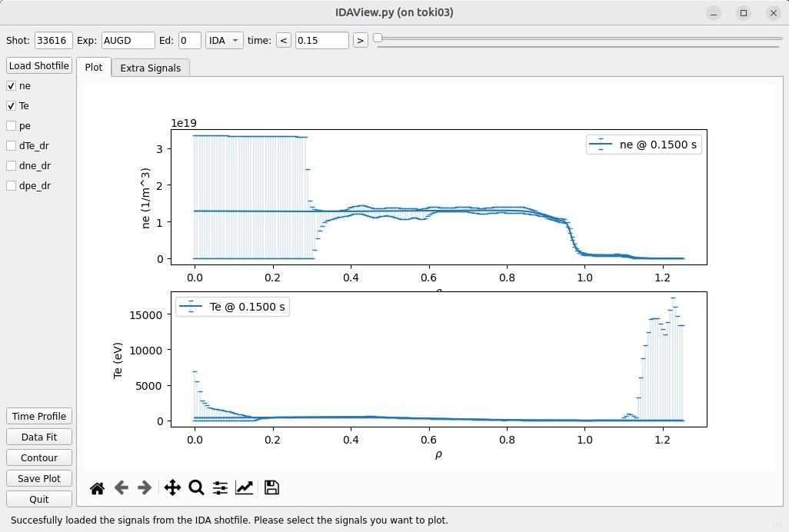Click the Save figure disk icon
789x532 pixels.
click(271, 488)
